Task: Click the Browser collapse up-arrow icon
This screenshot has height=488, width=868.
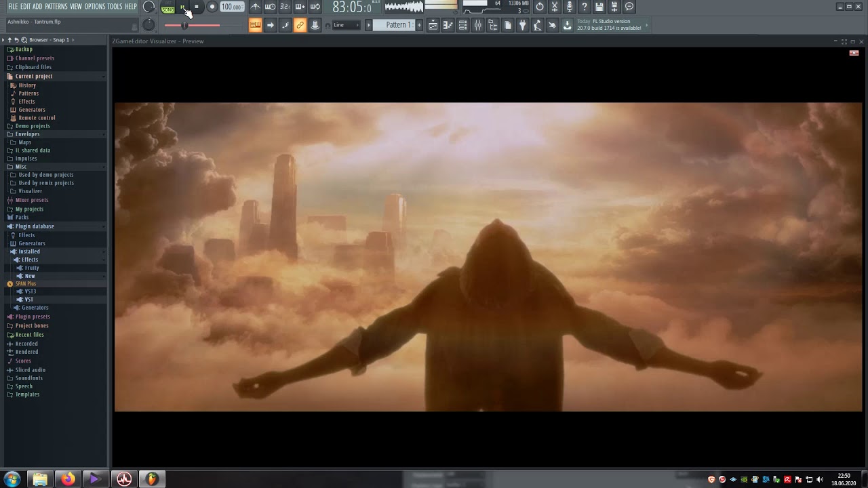Action: click(x=9, y=40)
